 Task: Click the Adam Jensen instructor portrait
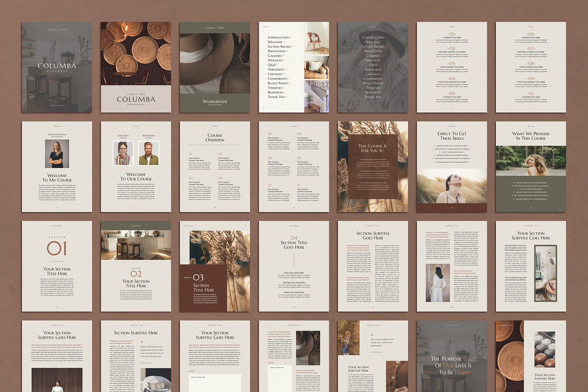149,153
